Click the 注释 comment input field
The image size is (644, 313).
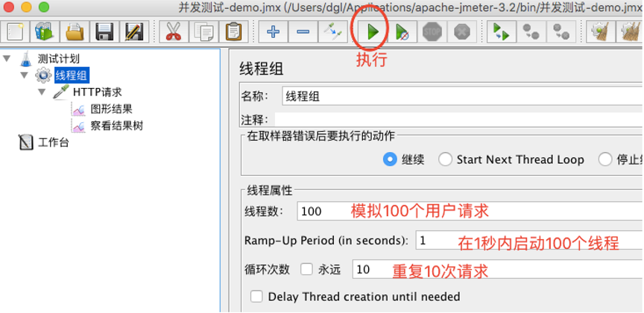coord(459,119)
